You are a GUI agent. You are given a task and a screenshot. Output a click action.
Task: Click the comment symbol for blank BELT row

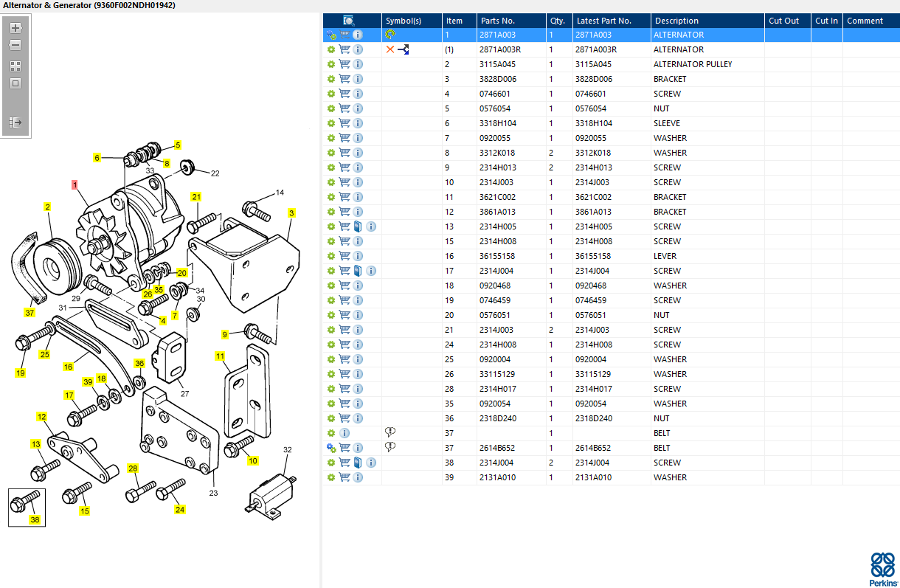tap(390, 432)
